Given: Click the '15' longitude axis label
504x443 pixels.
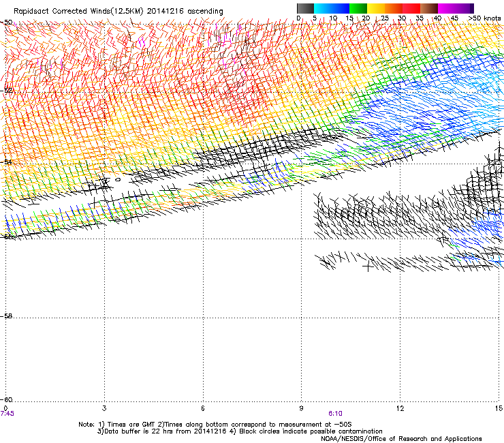Looking at the screenshot, I should click(x=499, y=408).
